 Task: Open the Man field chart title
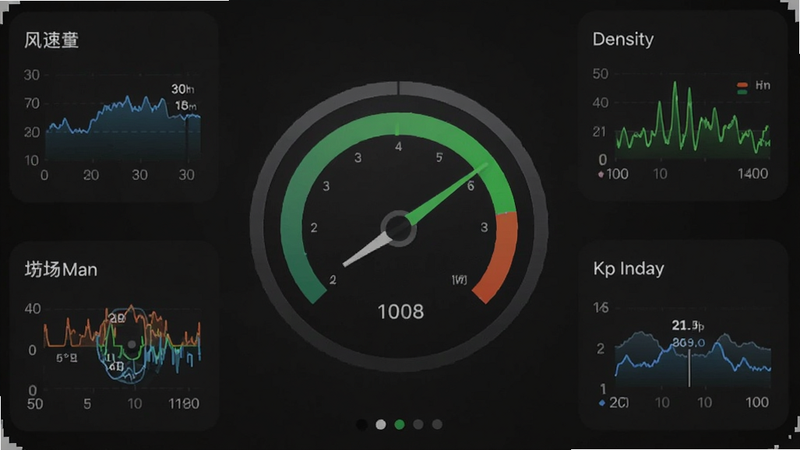tap(61, 269)
